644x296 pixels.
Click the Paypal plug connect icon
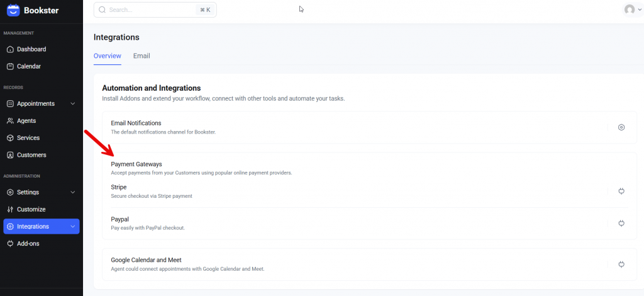pos(621,223)
